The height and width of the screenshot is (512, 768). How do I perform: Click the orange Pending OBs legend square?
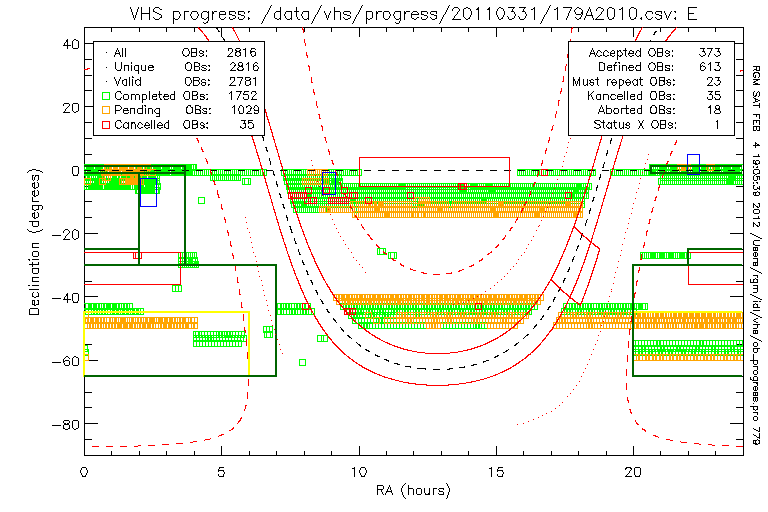coord(105,110)
